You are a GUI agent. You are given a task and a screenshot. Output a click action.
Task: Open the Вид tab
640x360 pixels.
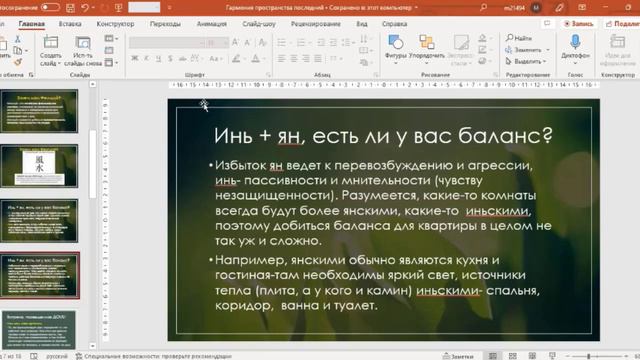tap(362, 24)
